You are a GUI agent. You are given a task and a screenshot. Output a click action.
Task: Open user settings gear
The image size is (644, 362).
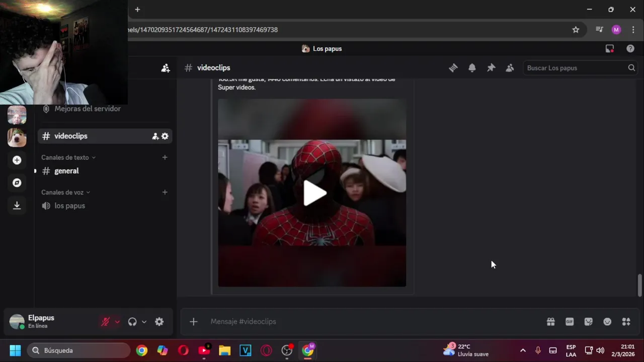click(x=159, y=322)
